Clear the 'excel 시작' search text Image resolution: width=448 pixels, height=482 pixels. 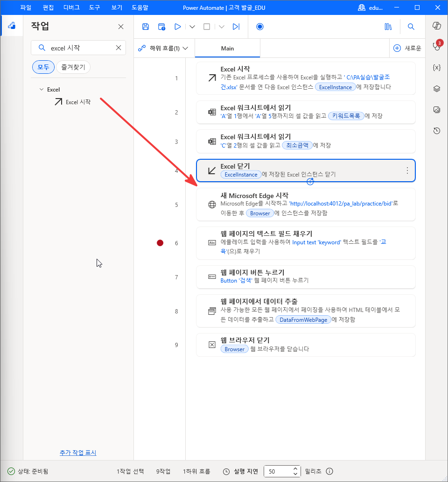(x=119, y=48)
